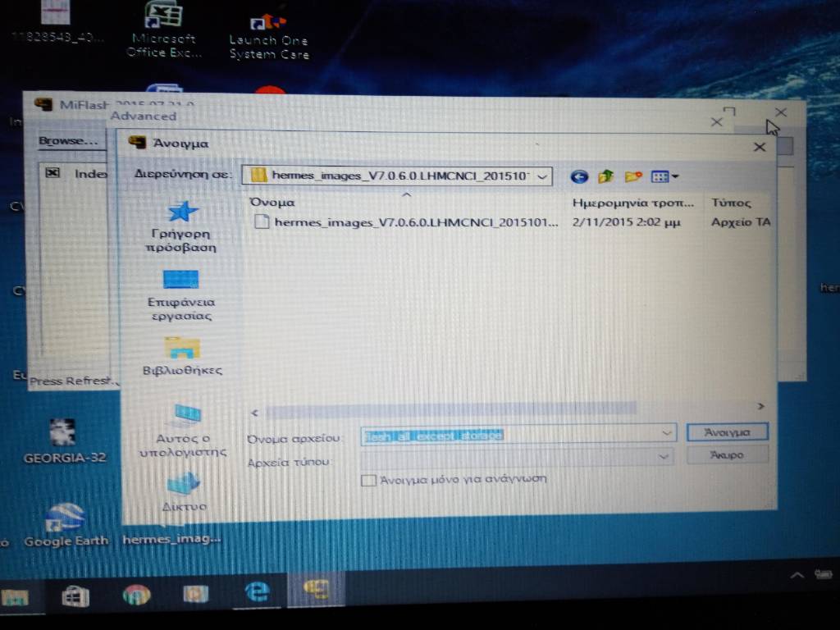Select Αυτός ο υπολογιστής in sidebar
The height and width of the screenshot is (630, 840).
183,431
